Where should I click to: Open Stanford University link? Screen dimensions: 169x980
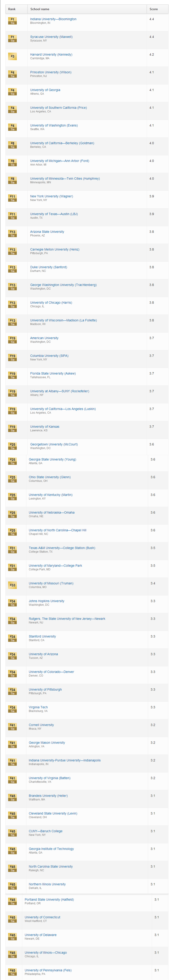(x=42, y=637)
